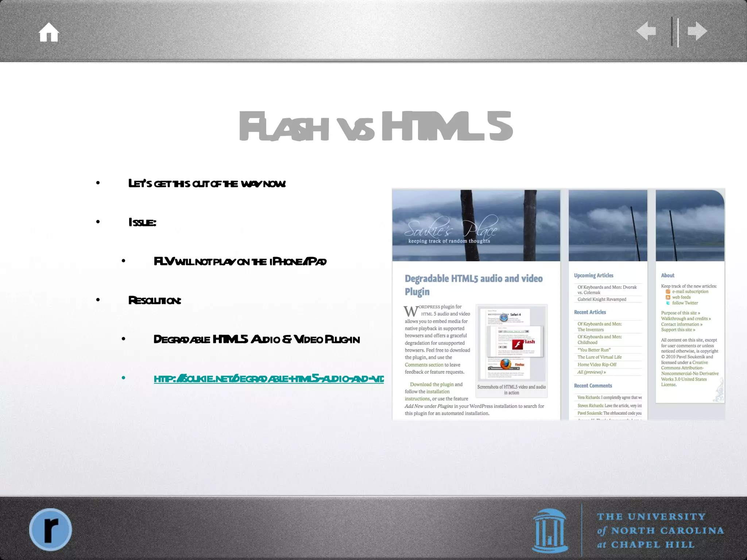Open 'Of Keyboards and Men: Childhood'
The width and height of the screenshot is (747, 560).
tap(600, 339)
